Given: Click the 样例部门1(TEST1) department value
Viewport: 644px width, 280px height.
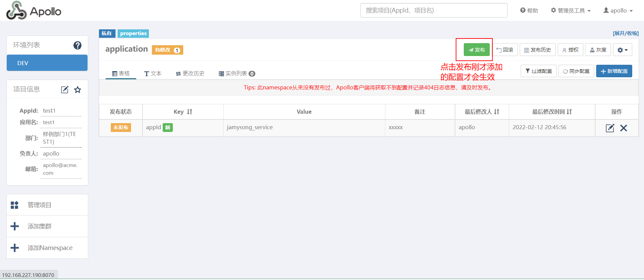Looking at the screenshot, I should 60,138.
